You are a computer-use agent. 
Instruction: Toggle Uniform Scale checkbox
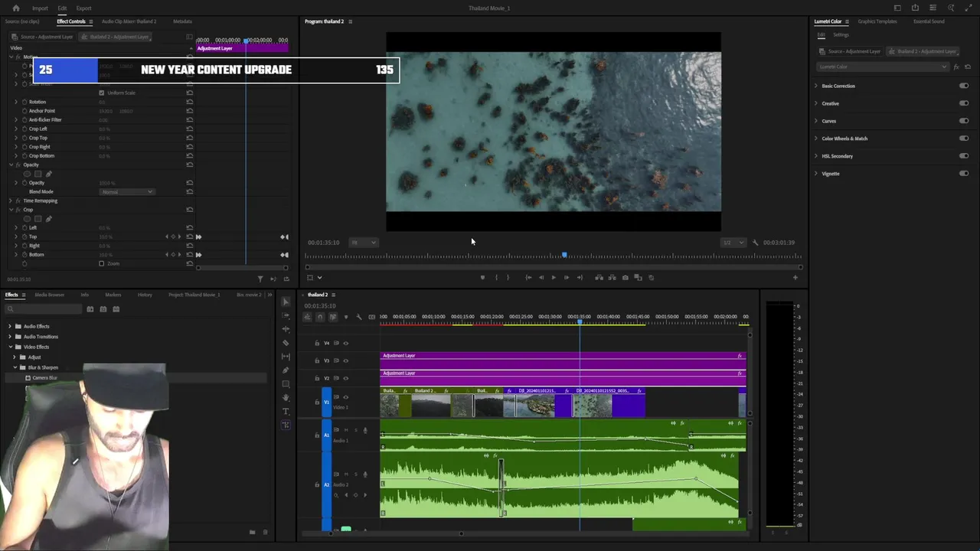102,93
